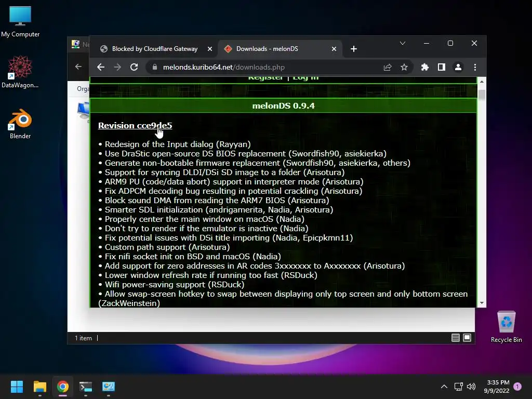The image size is (532, 399).
Task: Show hidden system tray icons
Action: [444, 387]
